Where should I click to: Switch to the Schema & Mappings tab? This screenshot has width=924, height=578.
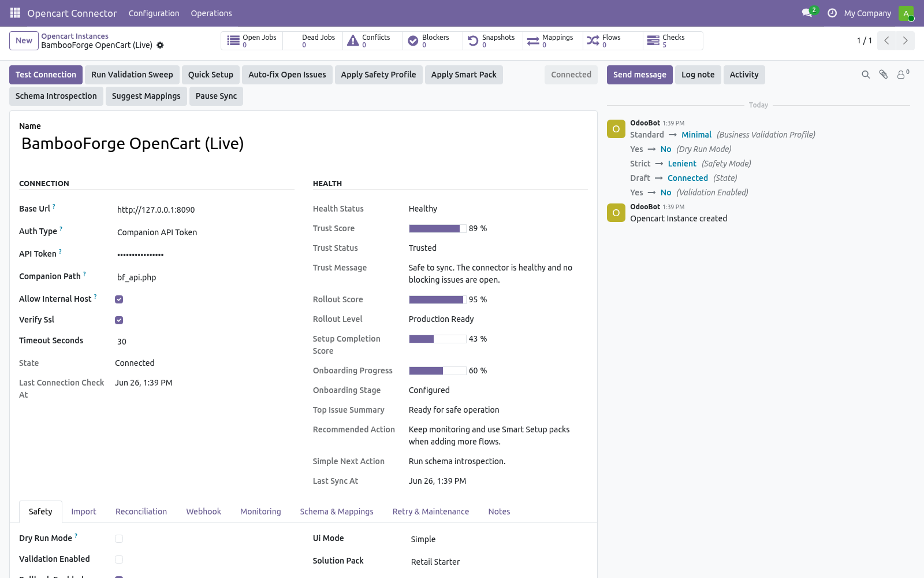point(337,512)
